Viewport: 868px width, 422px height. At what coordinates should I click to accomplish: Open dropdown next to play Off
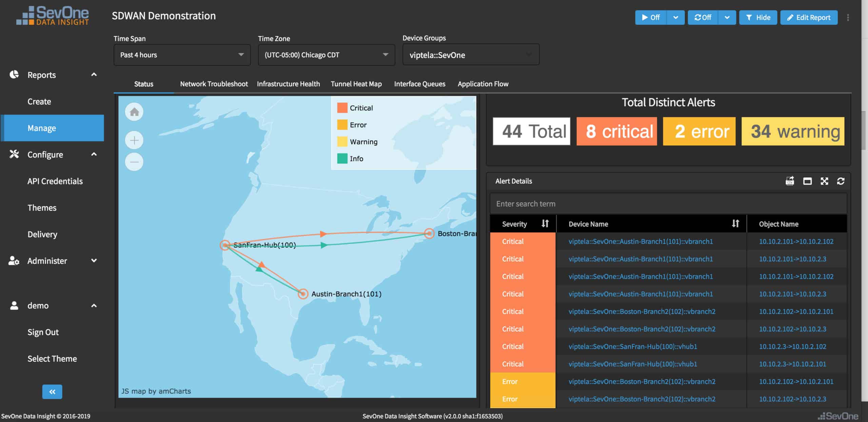tap(676, 18)
